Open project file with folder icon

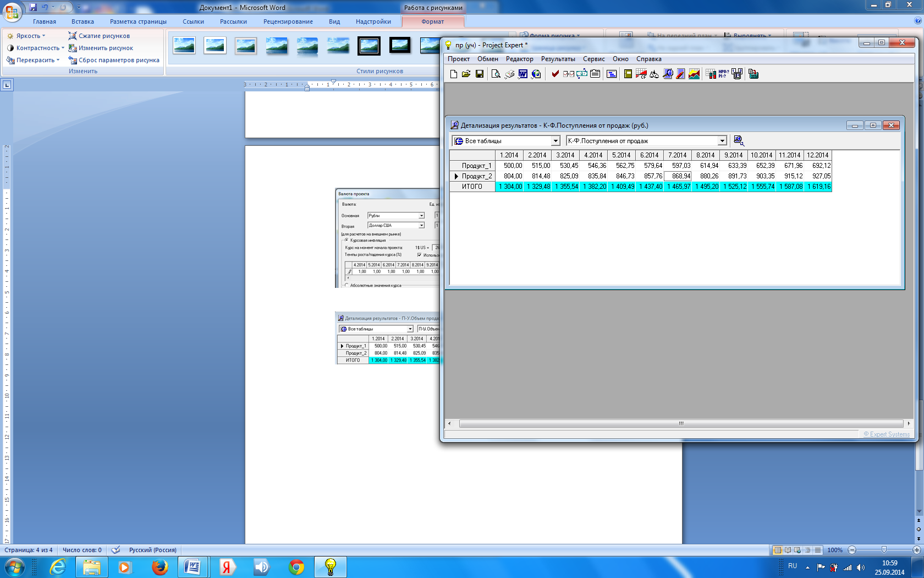coord(466,74)
